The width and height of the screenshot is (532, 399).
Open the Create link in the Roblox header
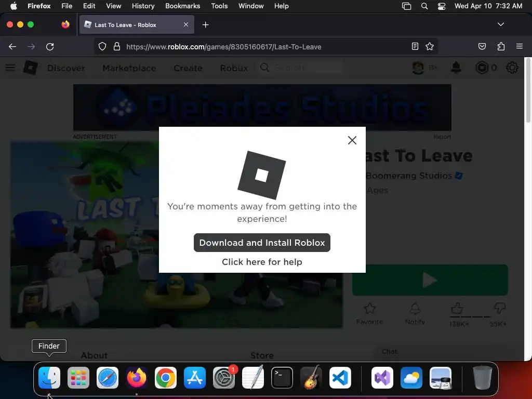[x=188, y=68]
